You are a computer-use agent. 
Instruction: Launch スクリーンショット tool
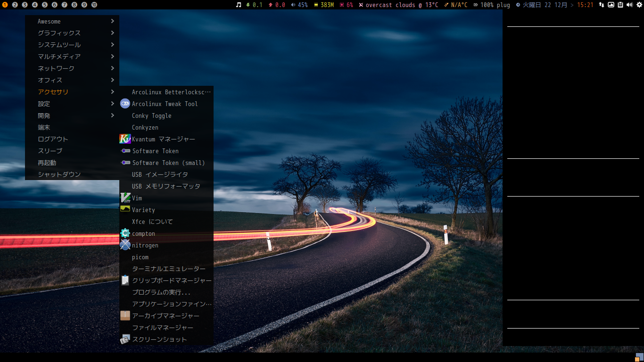[166, 339]
